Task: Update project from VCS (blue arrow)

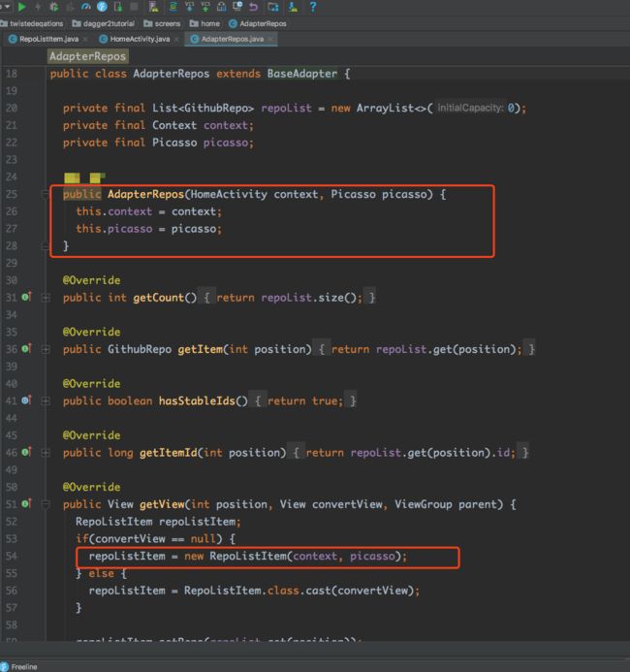Action: click(x=189, y=7)
